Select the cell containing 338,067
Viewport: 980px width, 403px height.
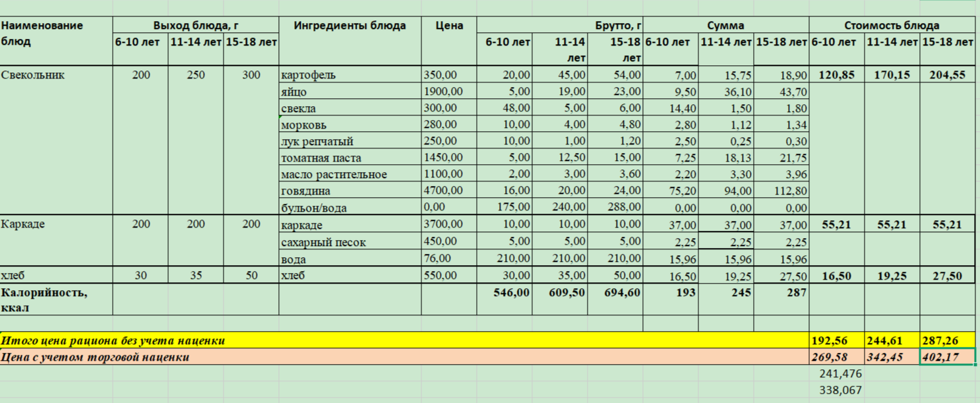click(840, 390)
